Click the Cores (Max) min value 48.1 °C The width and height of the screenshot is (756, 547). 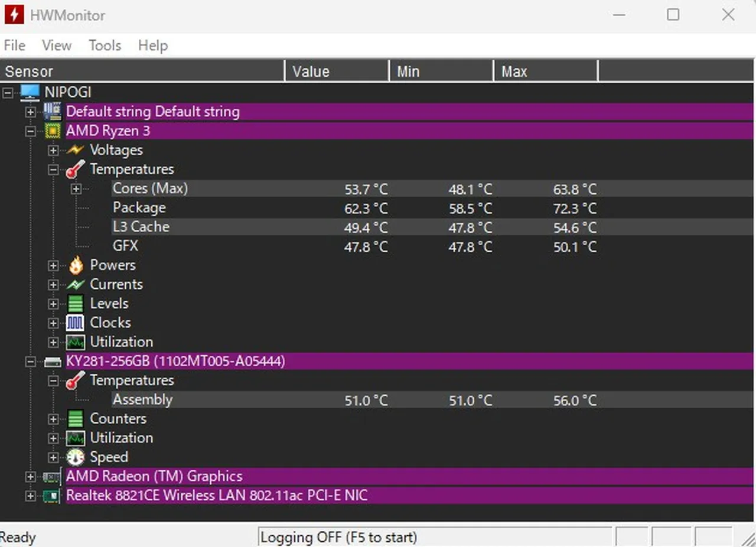point(470,190)
